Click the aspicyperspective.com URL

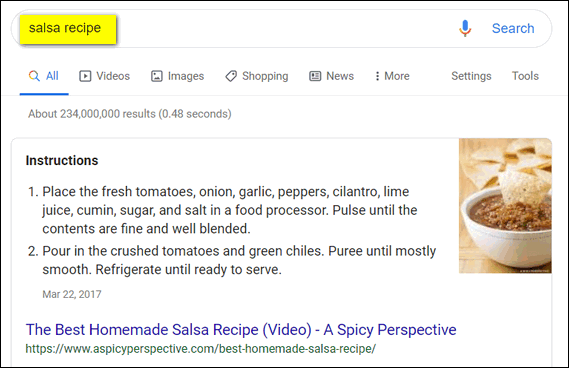(201, 349)
